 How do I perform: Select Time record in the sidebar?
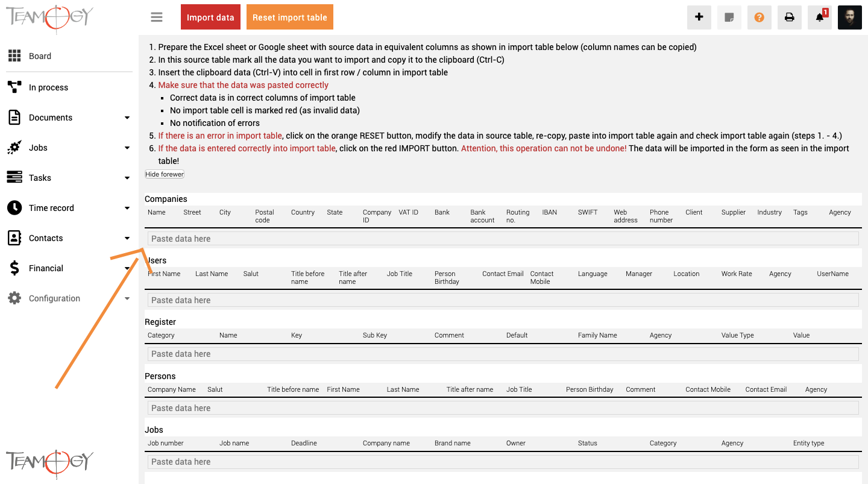[x=51, y=208]
